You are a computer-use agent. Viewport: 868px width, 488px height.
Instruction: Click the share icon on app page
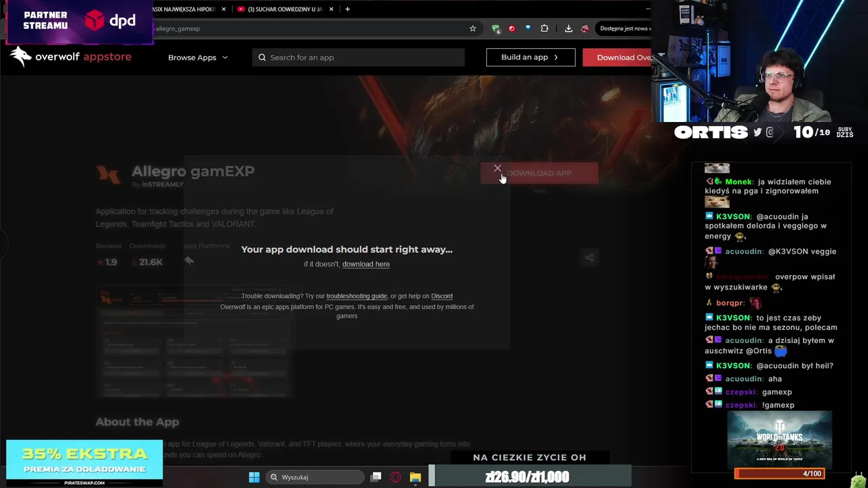tap(589, 258)
